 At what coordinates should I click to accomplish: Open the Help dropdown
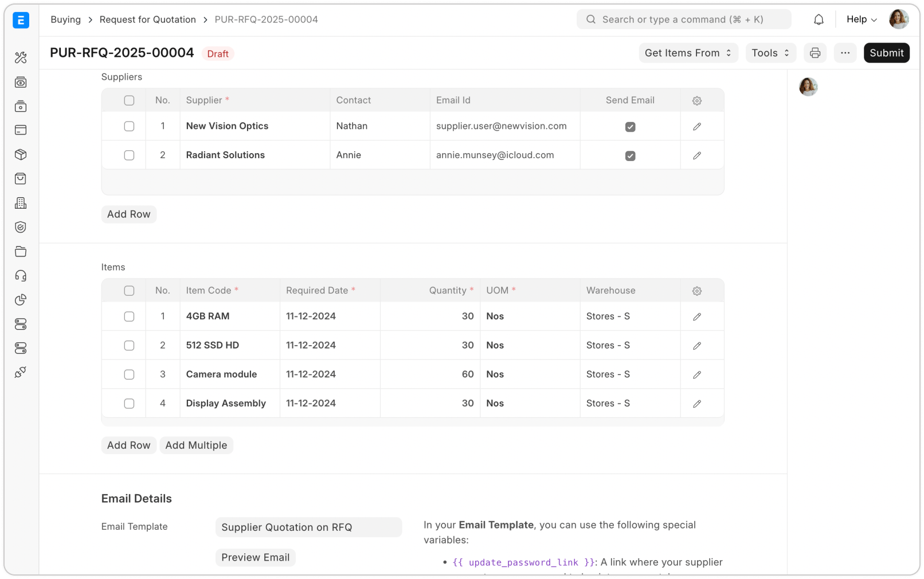pyautogui.click(x=860, y=19)
